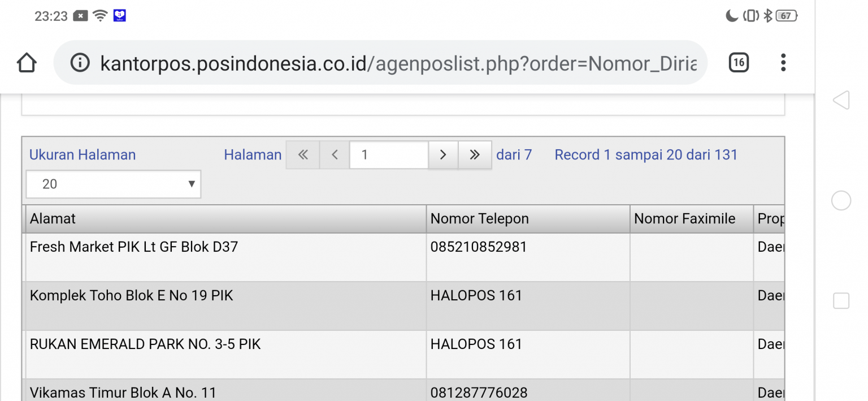The height and width of the screenshot is (401, 868).
Task: Tap the Bluetooth icon in the status bar
Action: [x=767, y=16]
